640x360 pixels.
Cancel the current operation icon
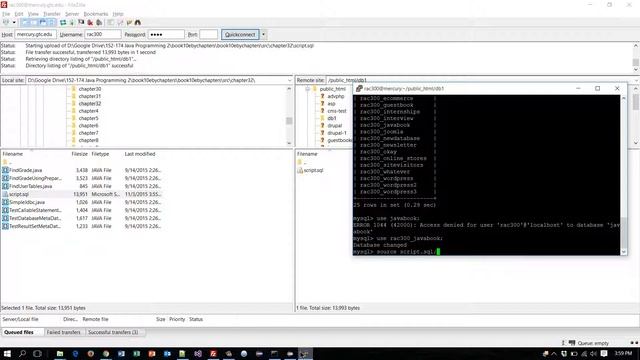click(81, 22)
